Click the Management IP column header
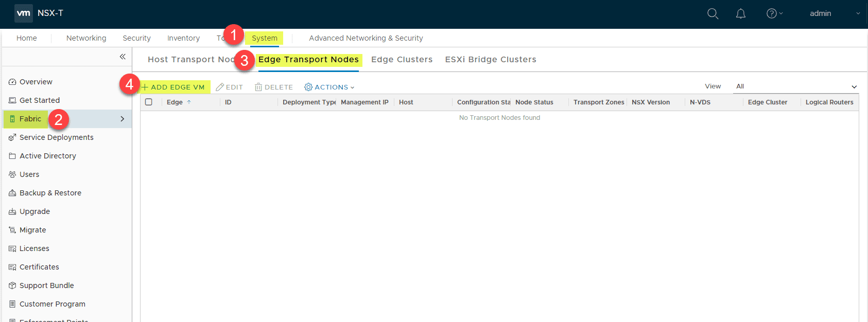Image resolution: width=868 pixels, height=322 pixels. tap(364, 102)
